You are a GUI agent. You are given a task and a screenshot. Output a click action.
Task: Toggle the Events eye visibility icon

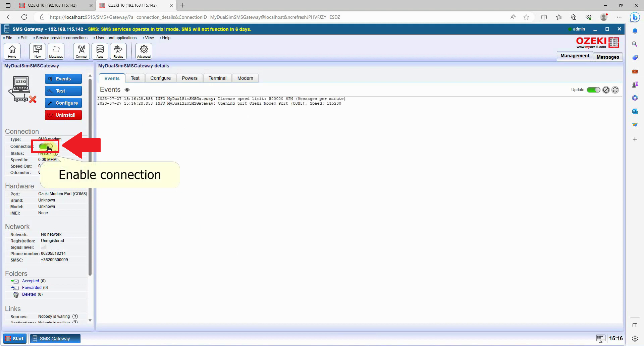click(x=127, y=90)
